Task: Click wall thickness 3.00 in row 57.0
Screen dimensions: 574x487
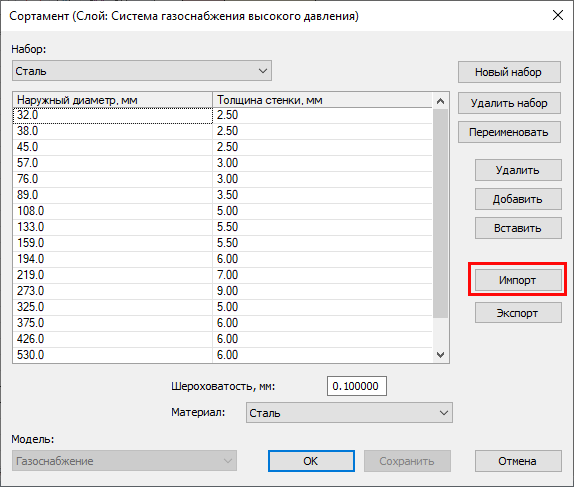Action: click(x=322, y=163)
